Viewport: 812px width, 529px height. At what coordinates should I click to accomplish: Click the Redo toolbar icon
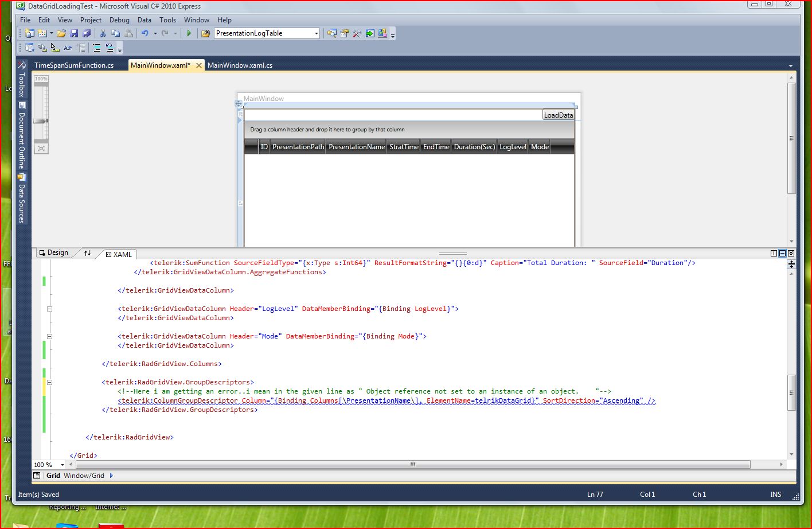[165, 34]
